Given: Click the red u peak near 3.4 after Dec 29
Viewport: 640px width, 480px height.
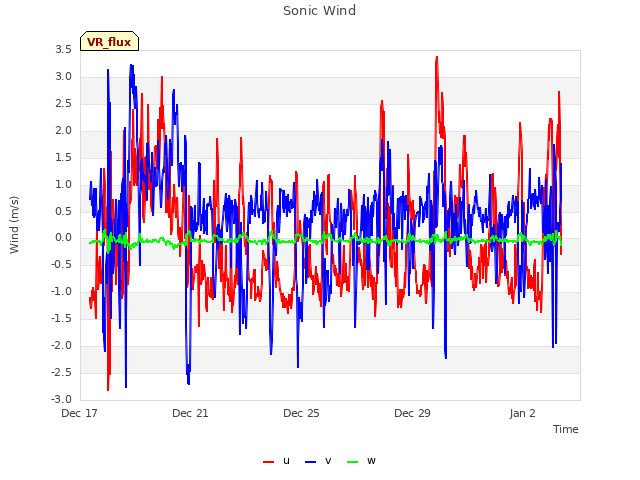Looking at the screenshot, I should (x=437, y=58).
